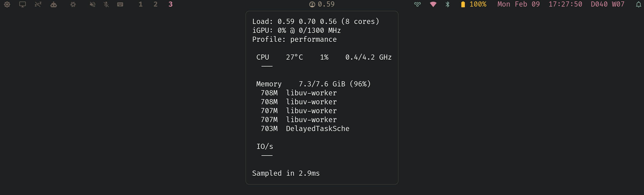The height and width of the screenshot is (195, 644).
Task: Open the Bluetooth icon
Action: [x=447, y=4]
